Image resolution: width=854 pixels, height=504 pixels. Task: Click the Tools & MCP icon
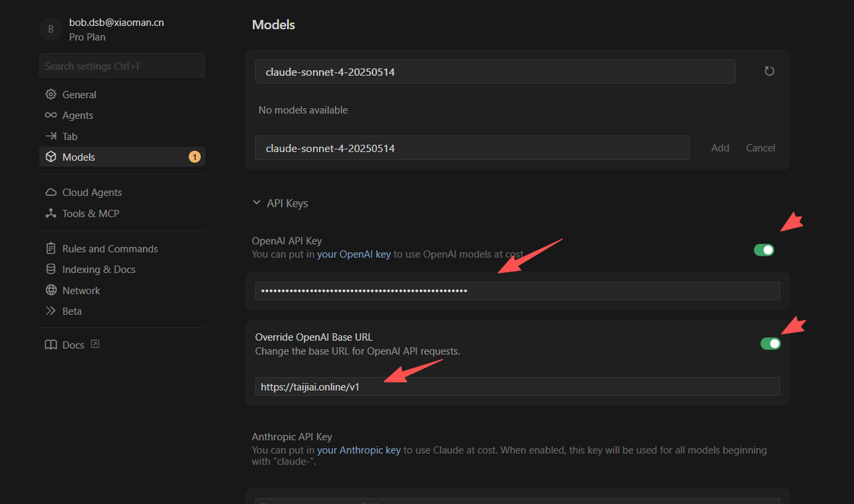point(51,213)
